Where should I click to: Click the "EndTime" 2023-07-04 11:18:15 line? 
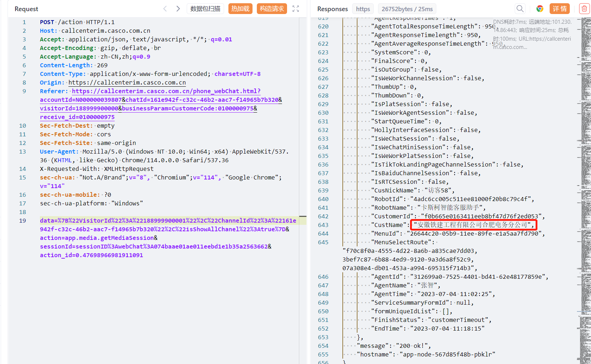(428, 328)
